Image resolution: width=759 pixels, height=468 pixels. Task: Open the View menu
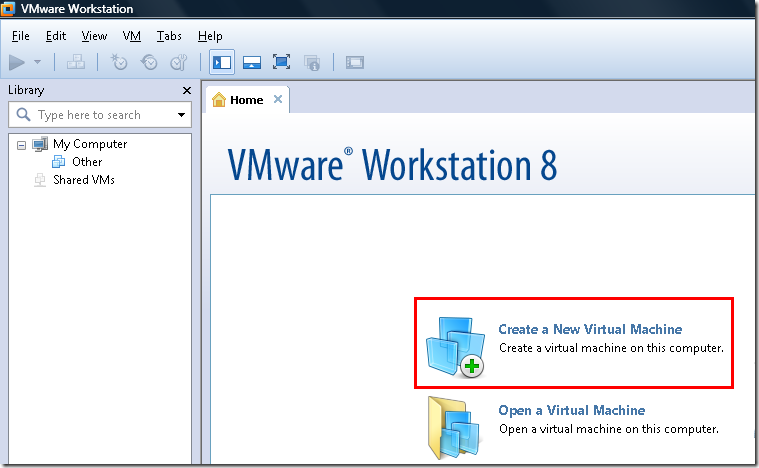(94, 36)
